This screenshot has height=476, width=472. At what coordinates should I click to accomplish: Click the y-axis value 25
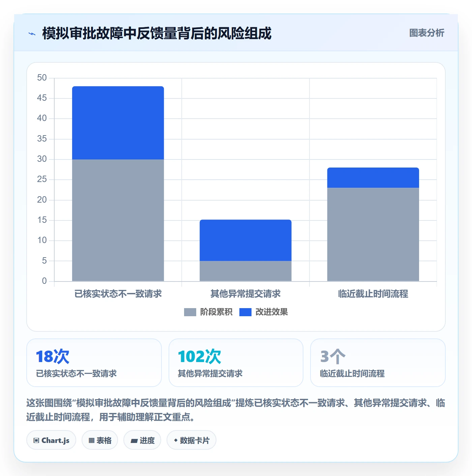point(42,179)
